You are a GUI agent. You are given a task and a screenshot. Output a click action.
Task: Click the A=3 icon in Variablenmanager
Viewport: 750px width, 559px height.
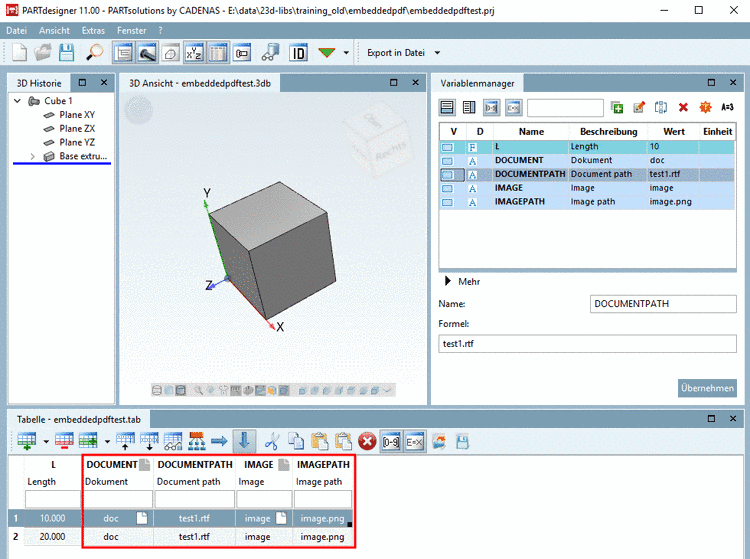point(727,107)
